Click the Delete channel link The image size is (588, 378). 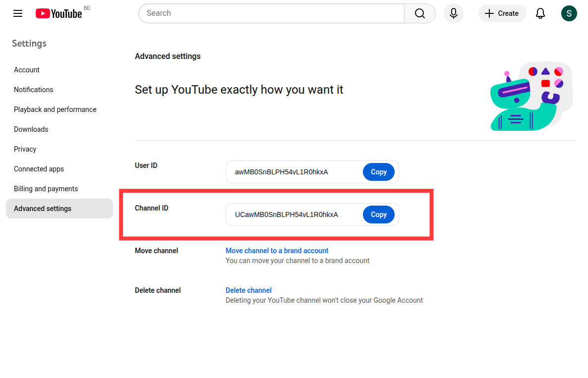[248, 290]
